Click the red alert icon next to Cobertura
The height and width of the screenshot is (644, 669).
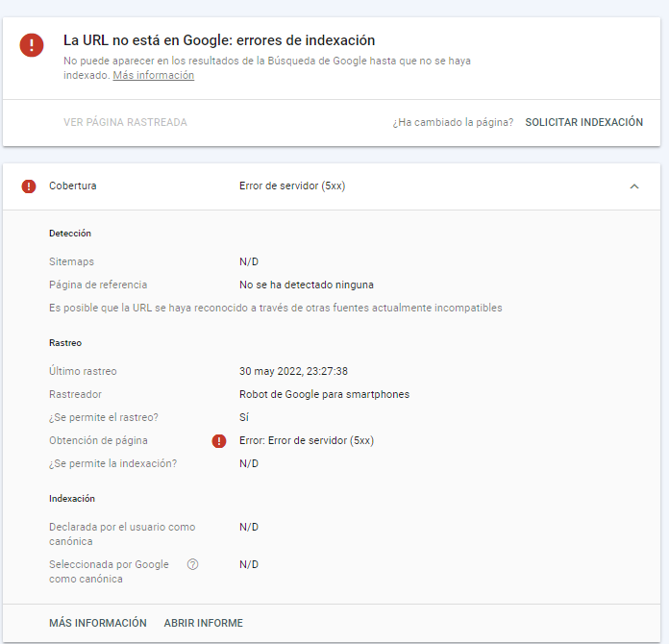click(x=29, y=186)
